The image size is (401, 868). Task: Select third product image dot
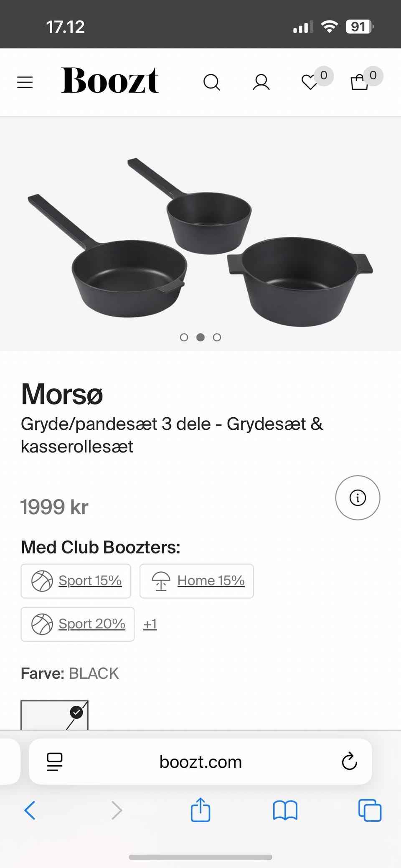pyautogui.click(x=217, y=337)
